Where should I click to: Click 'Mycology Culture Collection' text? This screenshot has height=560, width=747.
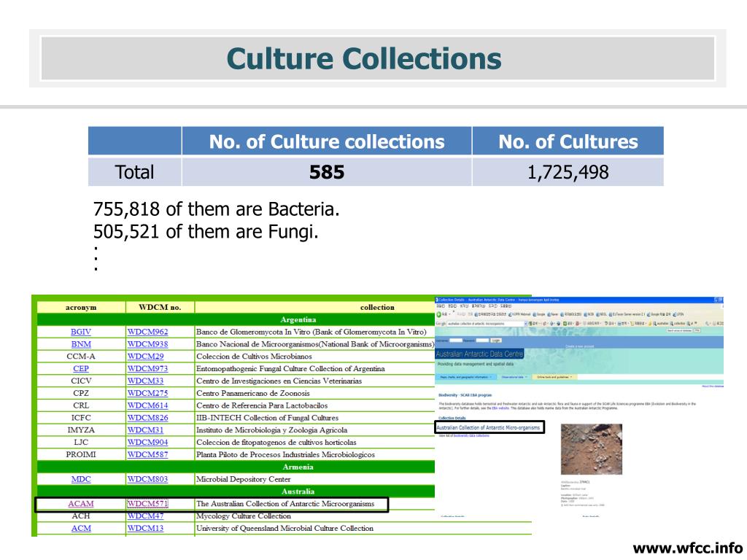[x=244, y=516]
